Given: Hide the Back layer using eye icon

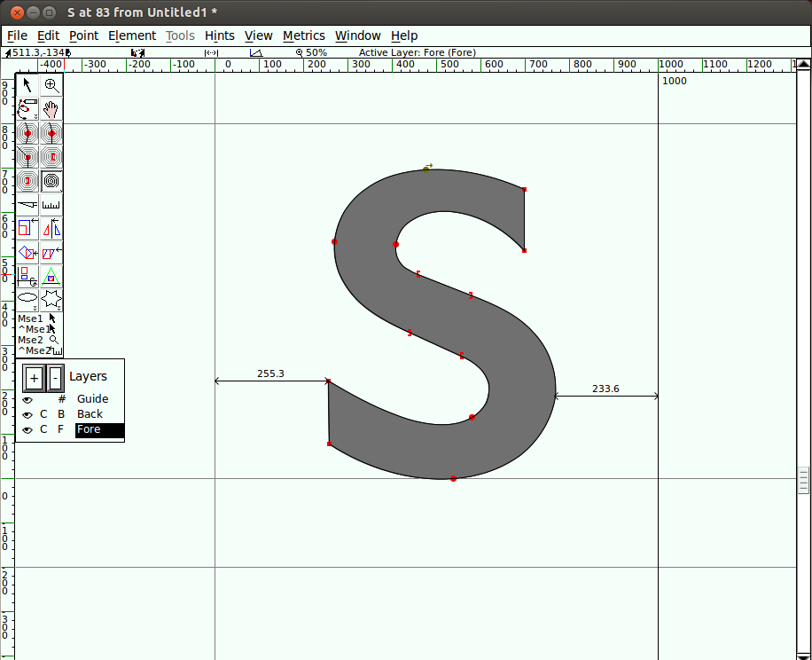Looking at the screenshot, I should tap(27, 414).
